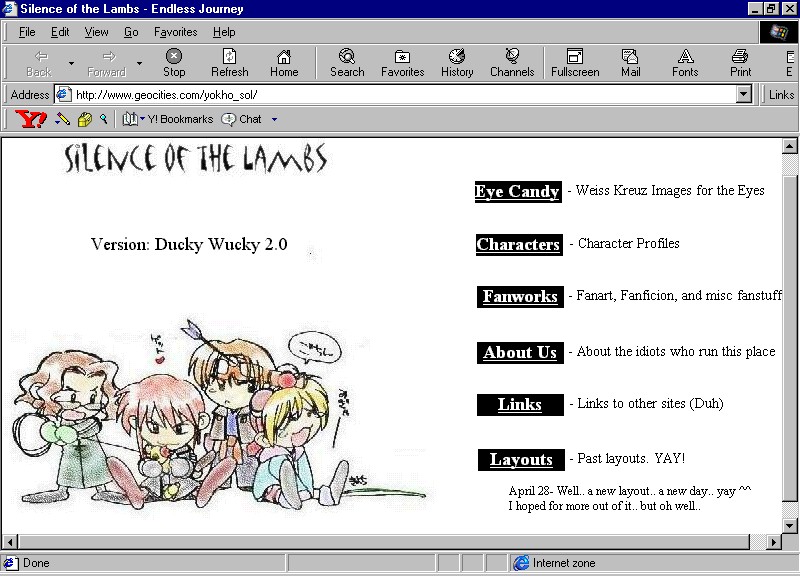Click the pencil icon on the Yahoo toolbar
Screen dimensions: 800x576
[x=63, y=119]
